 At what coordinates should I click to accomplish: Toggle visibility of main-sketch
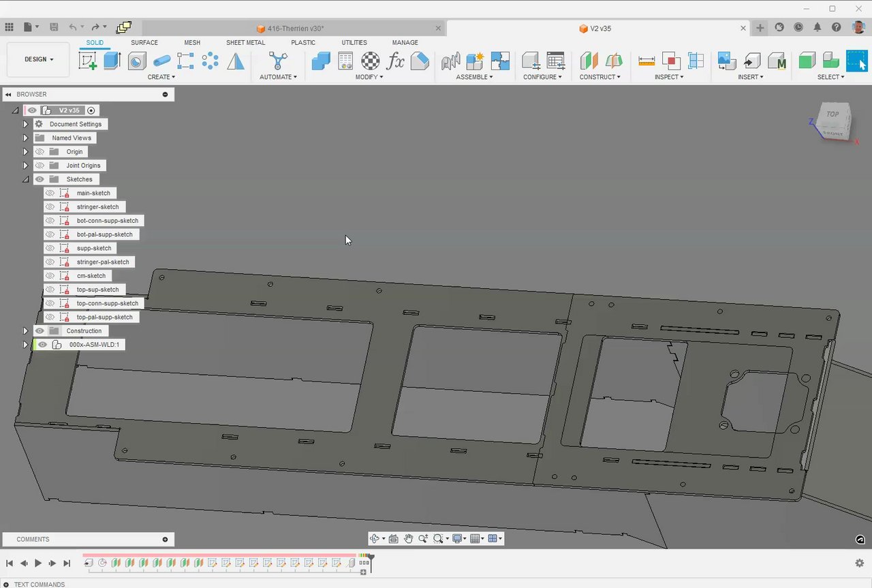(x=50, y=194)
